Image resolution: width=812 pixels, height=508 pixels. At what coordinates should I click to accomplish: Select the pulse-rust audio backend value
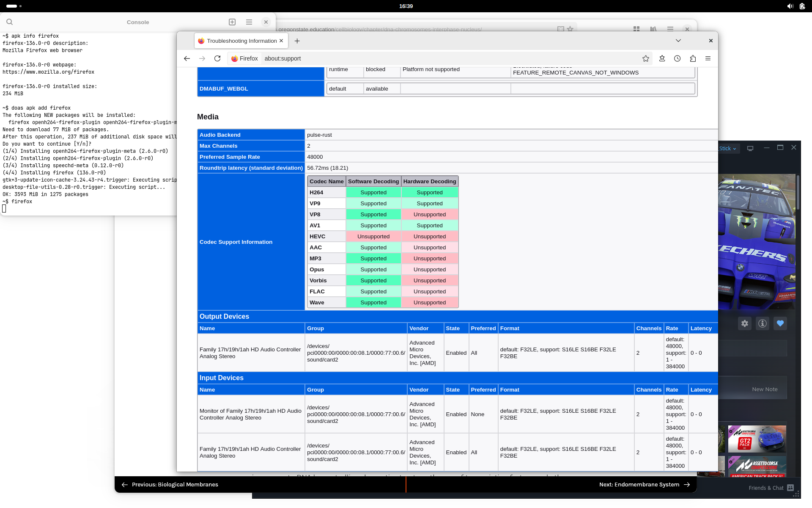click(x=319, y=135)
